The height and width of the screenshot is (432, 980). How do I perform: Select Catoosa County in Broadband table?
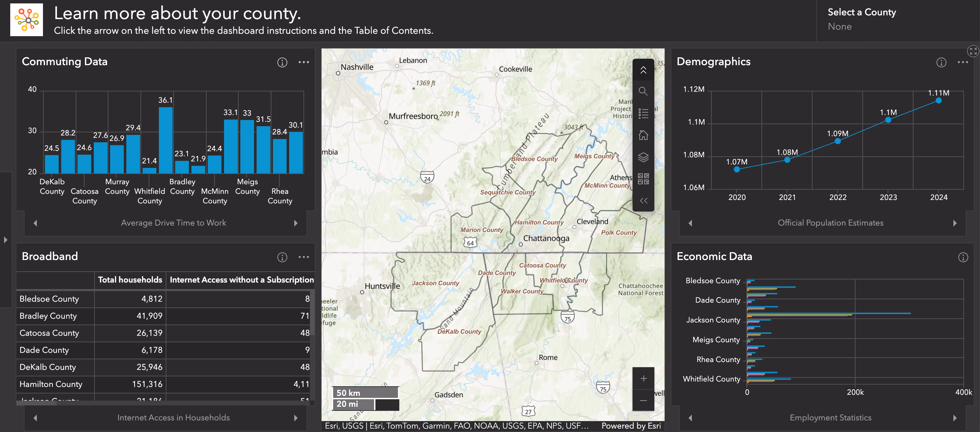[x=164, y=333]
